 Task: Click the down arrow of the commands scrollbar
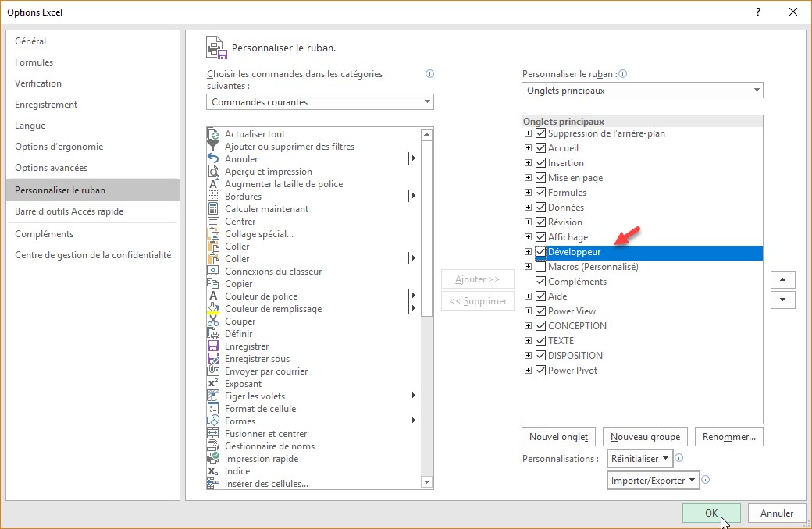point(427,484)
